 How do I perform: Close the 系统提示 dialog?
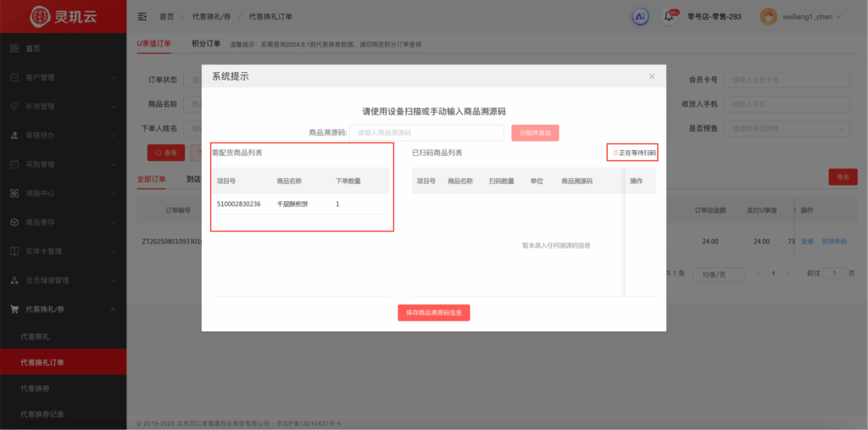tap(652, 76)
